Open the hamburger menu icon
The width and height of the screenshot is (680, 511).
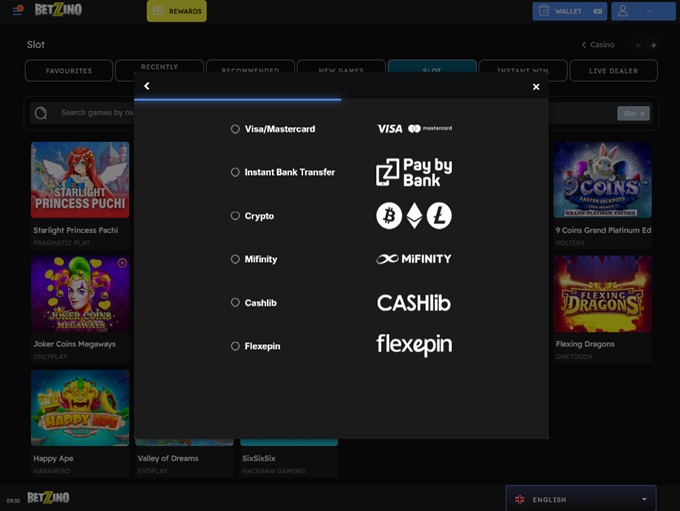tap(17, 10)
